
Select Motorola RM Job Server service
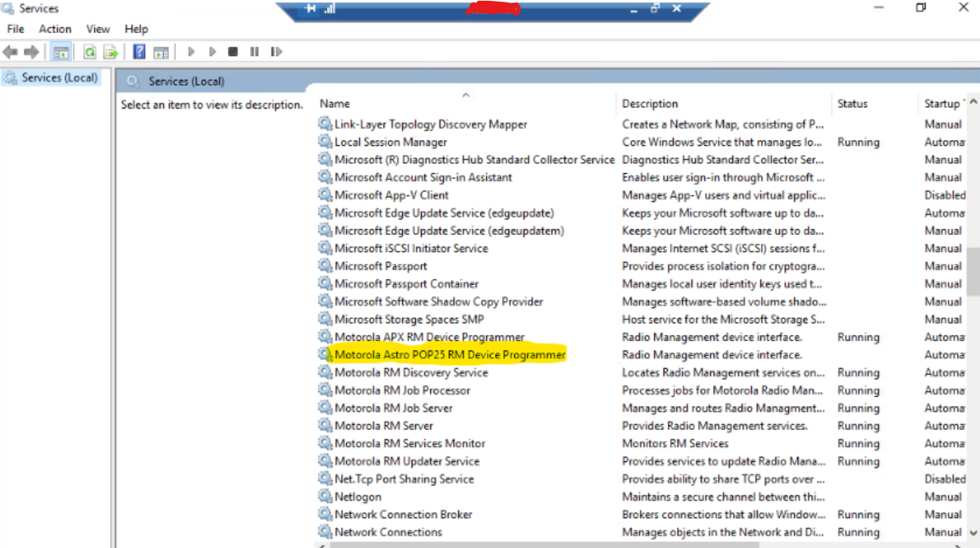pyautogui.click(x=394, y=408)
